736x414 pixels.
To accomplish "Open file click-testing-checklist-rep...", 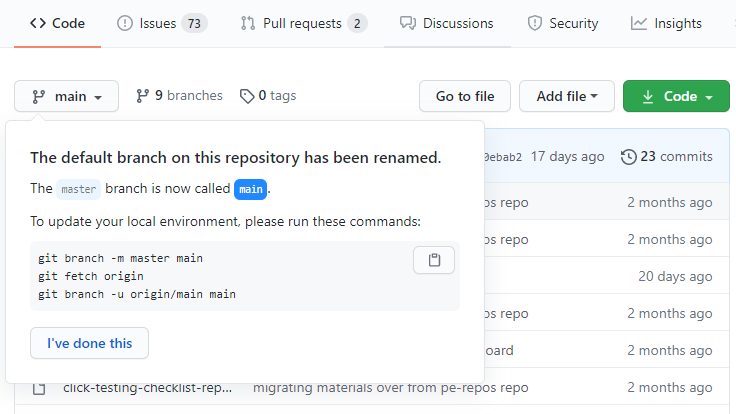I will [x=147, y=389].
